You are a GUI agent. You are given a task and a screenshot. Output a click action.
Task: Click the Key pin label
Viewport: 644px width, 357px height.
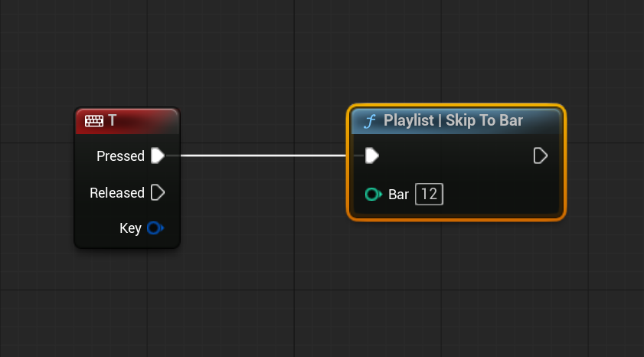130,228
